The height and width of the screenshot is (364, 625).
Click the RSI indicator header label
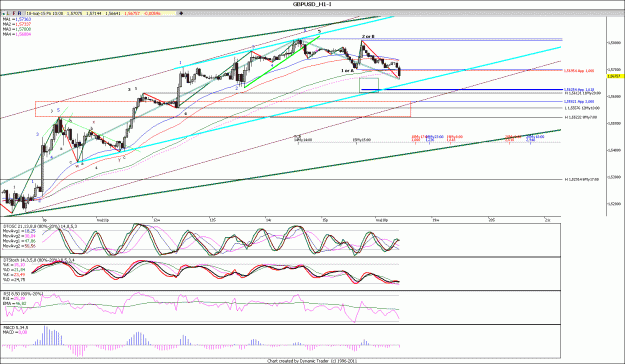(23, 294)
